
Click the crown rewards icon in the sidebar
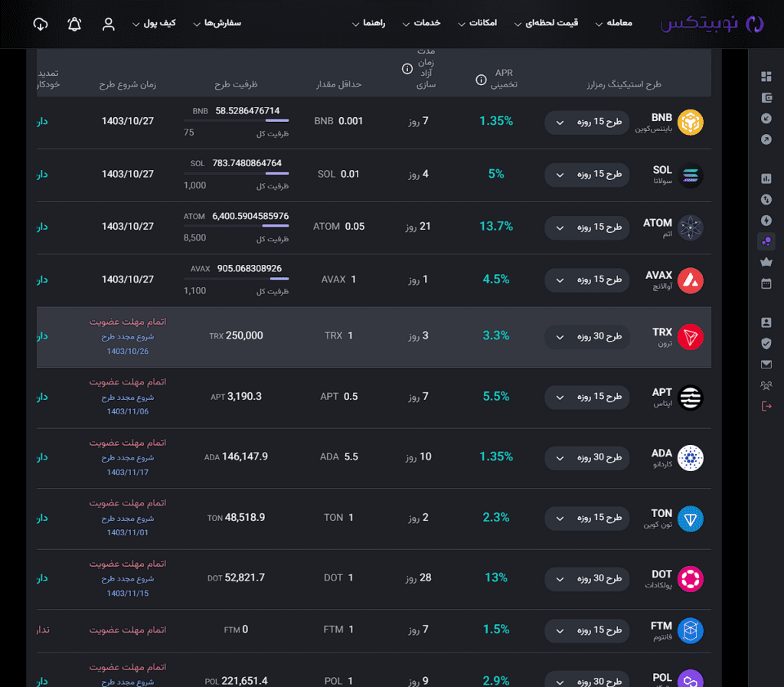pyautogui.click(x=766, y=263)
